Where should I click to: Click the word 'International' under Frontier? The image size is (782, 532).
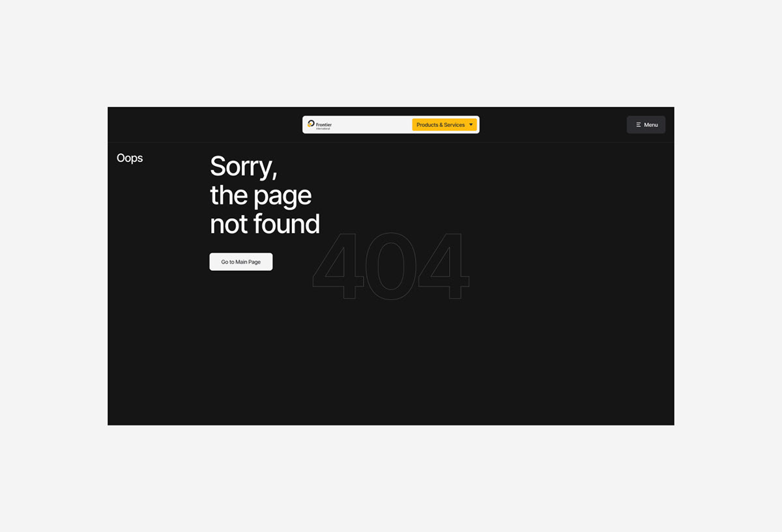pyautogui.click(x=323, y=129)
